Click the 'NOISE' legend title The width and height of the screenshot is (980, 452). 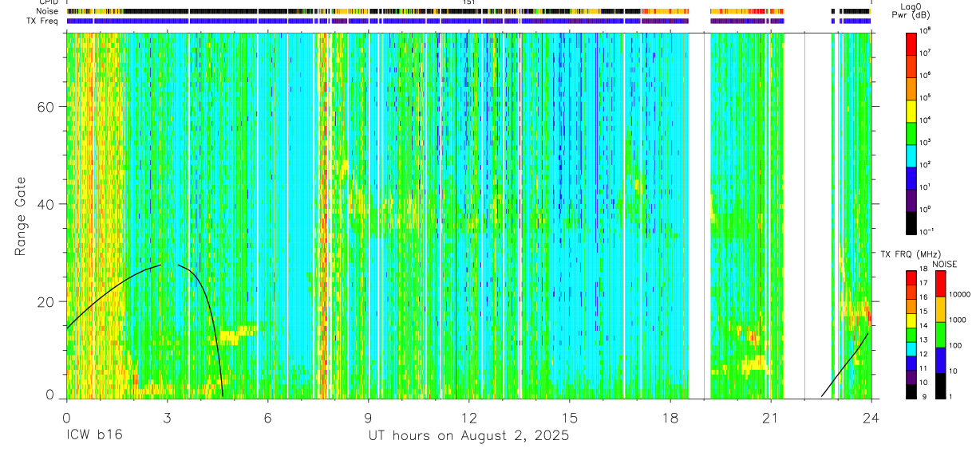[x=945, y=264]
